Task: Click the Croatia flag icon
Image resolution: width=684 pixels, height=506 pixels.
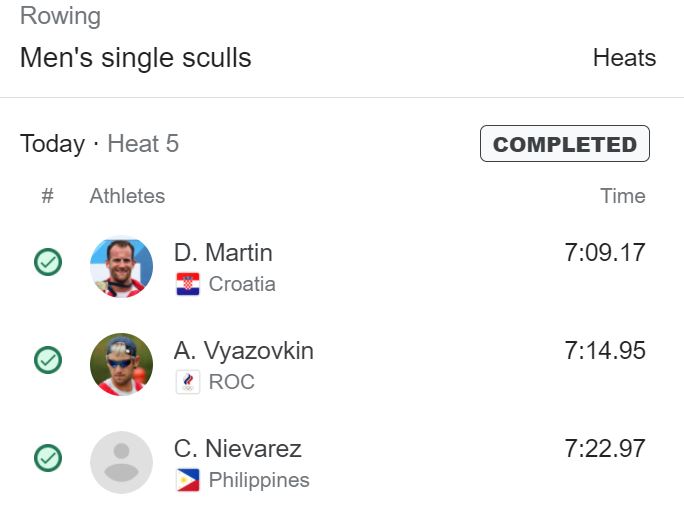Action: click(188, 284)
